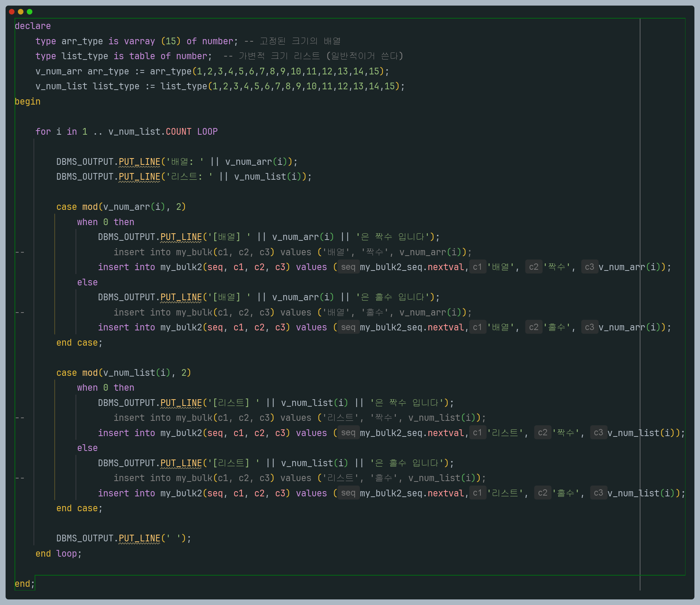
Task: Click 'v_num_list' variable declaration
Action: pyautogui.click(x=61, y=86)
